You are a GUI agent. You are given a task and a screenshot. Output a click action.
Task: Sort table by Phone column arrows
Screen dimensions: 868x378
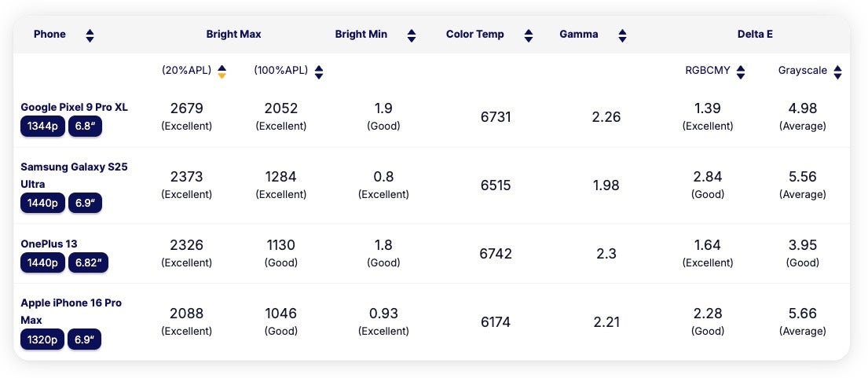coord(90,36)
